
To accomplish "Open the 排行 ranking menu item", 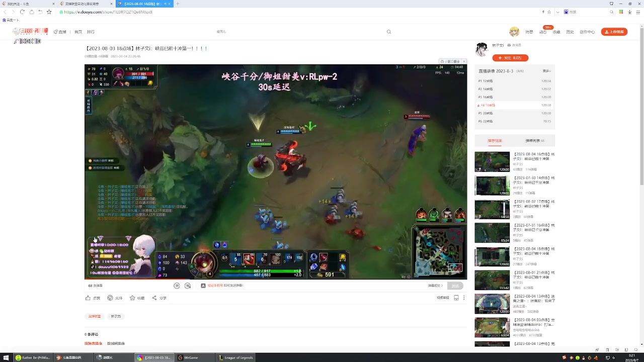I will pos(91,32).
